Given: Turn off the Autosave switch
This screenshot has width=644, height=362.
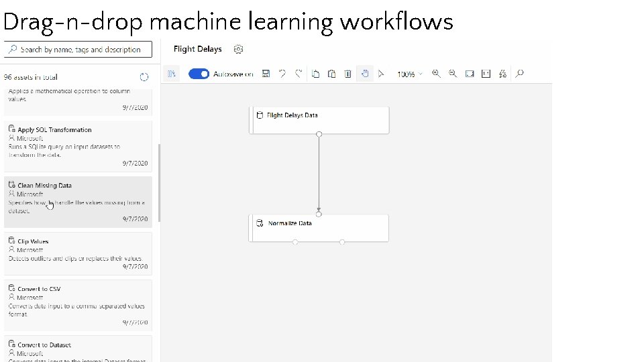Looking at the screenshot, I should pyautogui.click(x=199, y=74).
